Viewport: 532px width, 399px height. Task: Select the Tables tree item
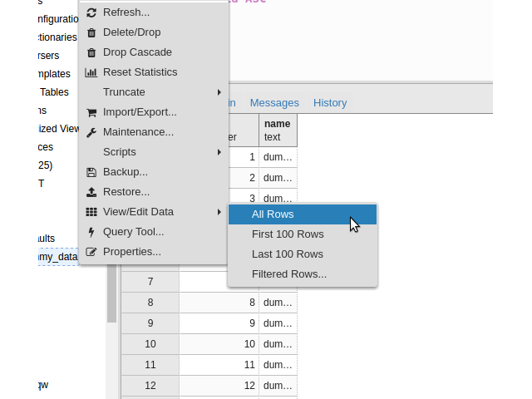click(x=54, y=92)
